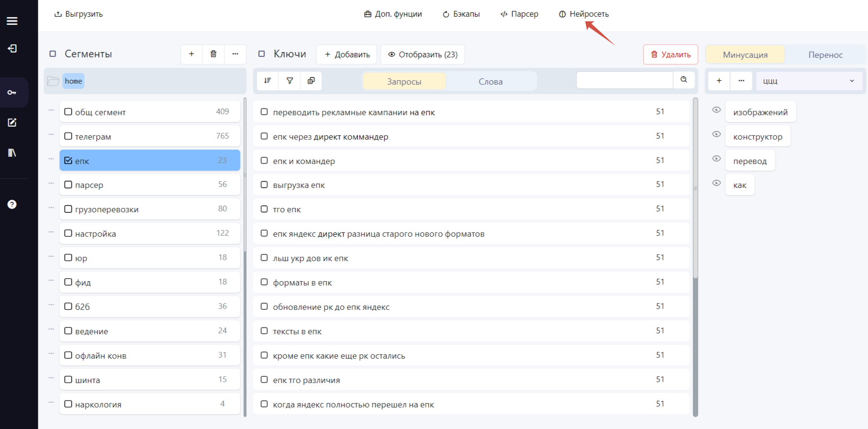Open minus words more options ellipsis

[x=741, y=81]
